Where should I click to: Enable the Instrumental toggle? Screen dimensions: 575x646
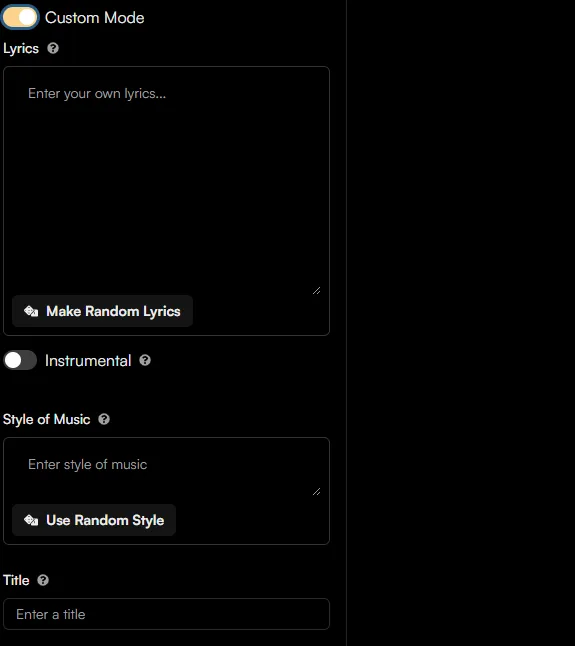[20, 360]
